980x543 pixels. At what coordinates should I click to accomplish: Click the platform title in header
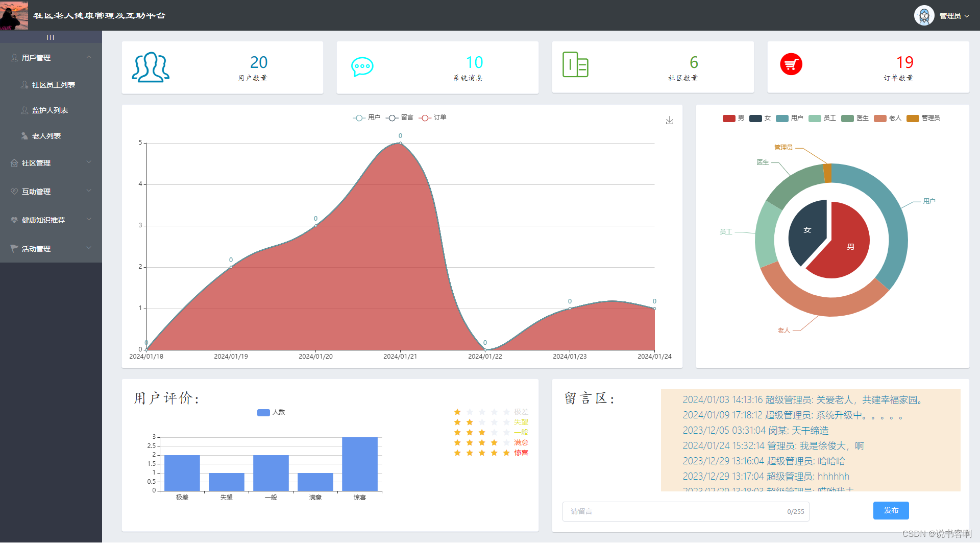(x=100, y=15)
